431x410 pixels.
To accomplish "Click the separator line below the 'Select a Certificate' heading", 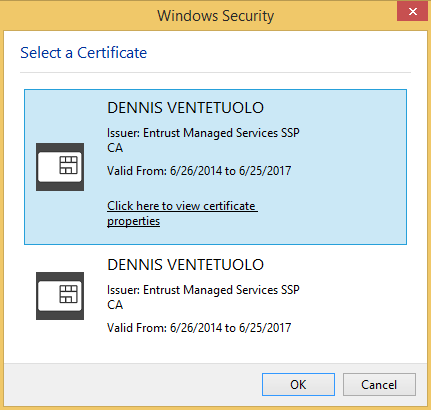I will click(x=215, y=72).
